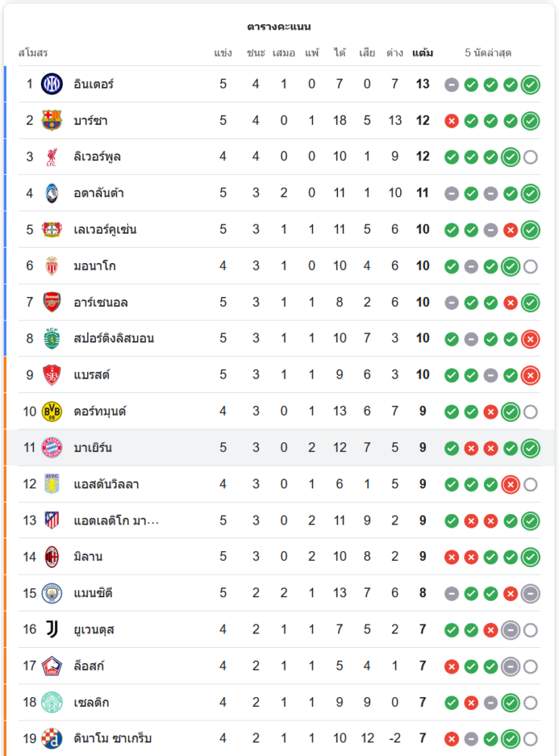Click the Bayern Munich crest icon

pos(51,448)
